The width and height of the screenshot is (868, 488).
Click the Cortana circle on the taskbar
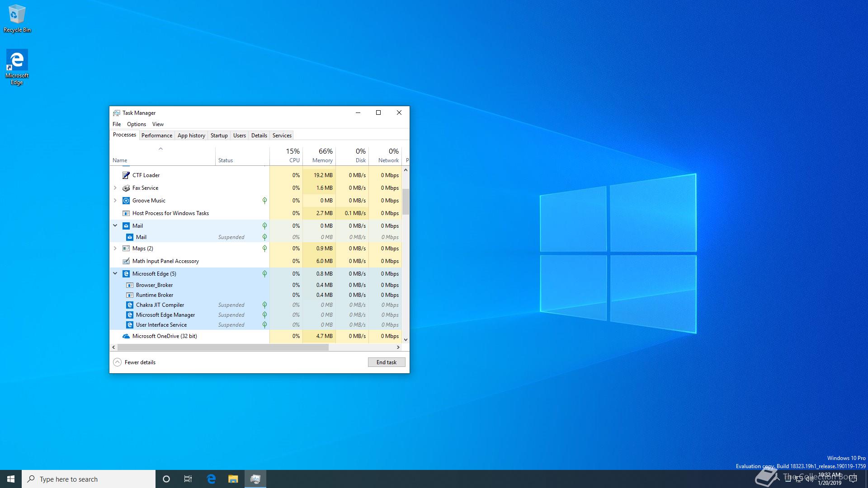[166, 479]
